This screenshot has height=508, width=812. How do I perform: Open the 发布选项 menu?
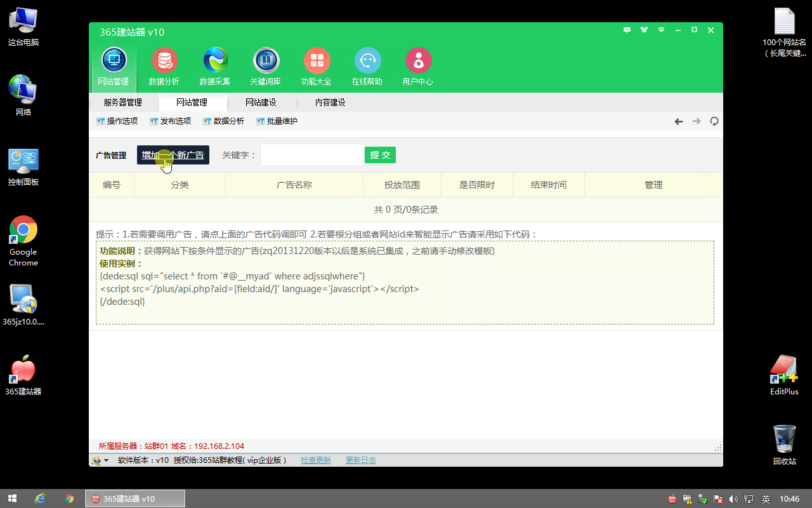[x=171, y=121]
